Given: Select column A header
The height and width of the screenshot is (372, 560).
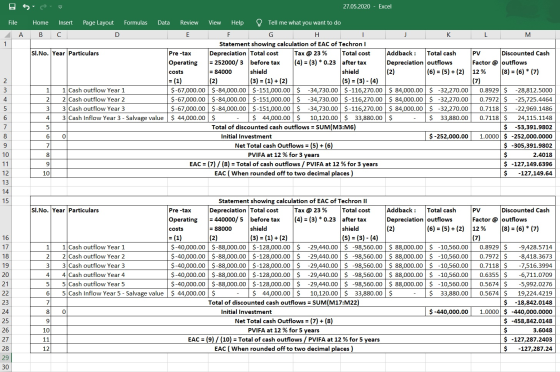Looking at the screenshot, I should tap(21, 35).
